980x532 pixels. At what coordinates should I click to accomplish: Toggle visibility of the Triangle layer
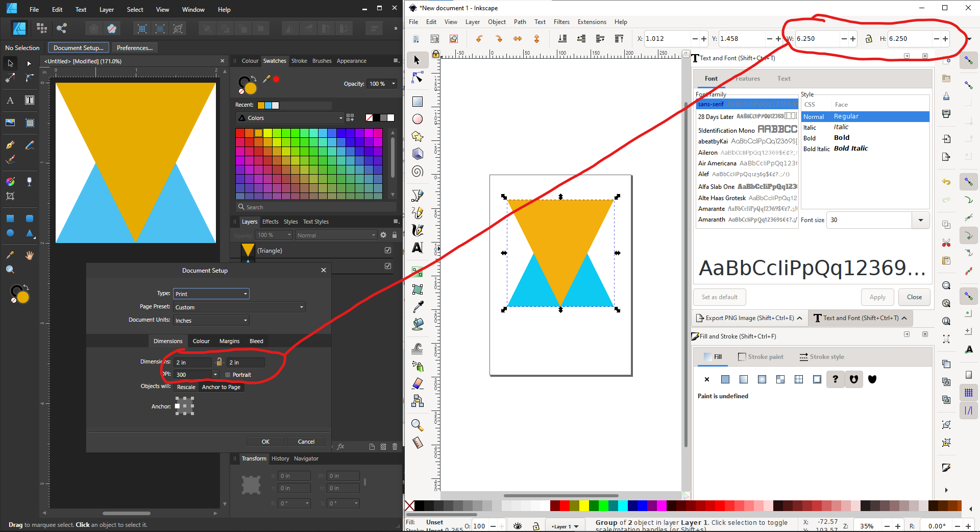[388, 250]
